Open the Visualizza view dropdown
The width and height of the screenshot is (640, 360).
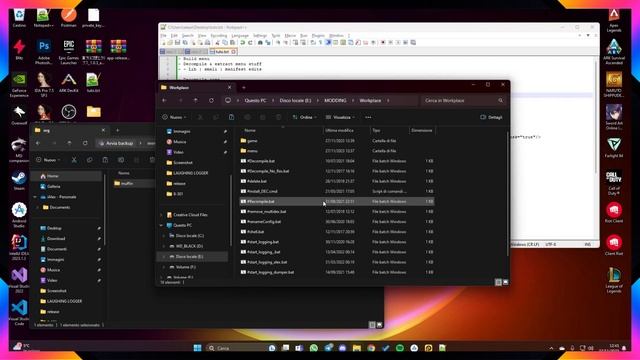(x=340, y=117)
